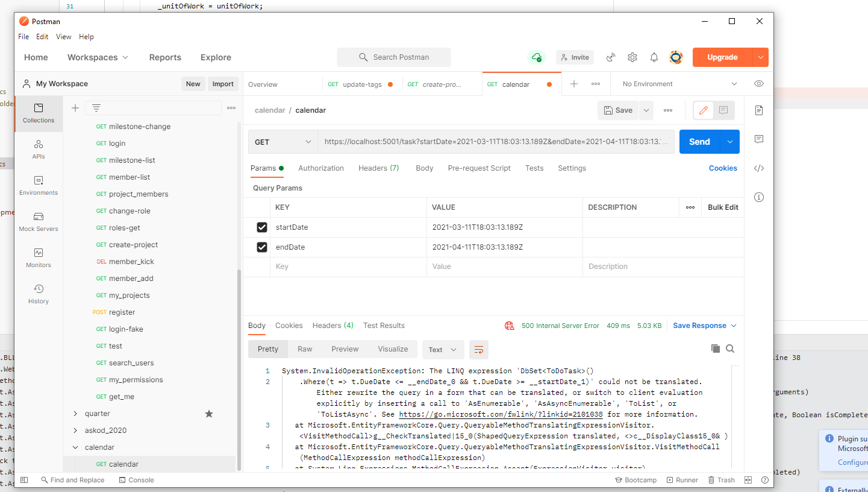The height and width of the screenshot is (492, 868).
Task: Open a new request tab with plus
Action: [x=574, y=84]
